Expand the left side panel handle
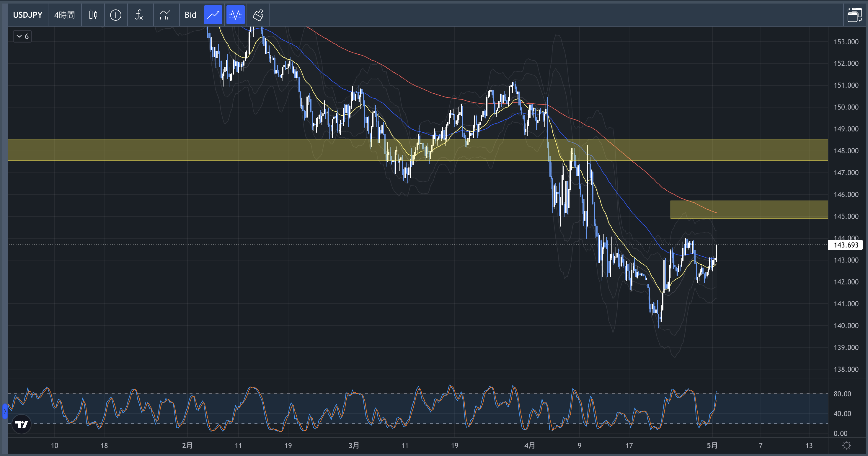The image size is (868, 456). [x=5, y=411]
